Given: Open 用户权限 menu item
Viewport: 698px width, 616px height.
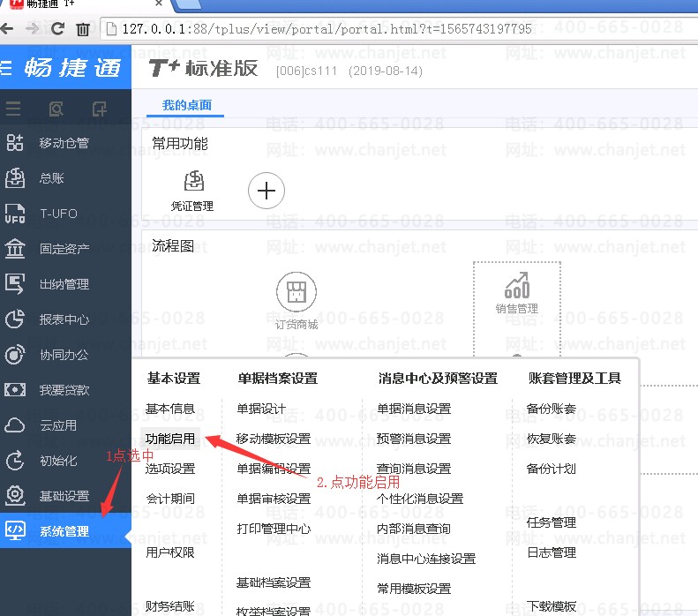Looking at the screenshot, I should [170, 552].
